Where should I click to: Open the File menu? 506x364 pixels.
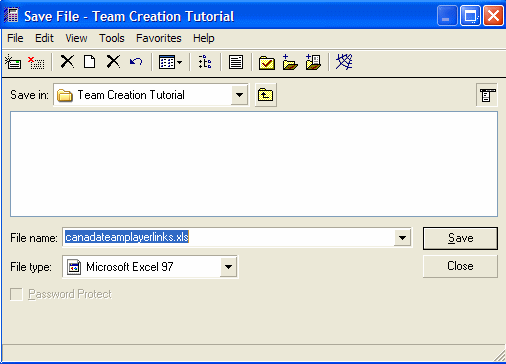[x=15, y=38]
